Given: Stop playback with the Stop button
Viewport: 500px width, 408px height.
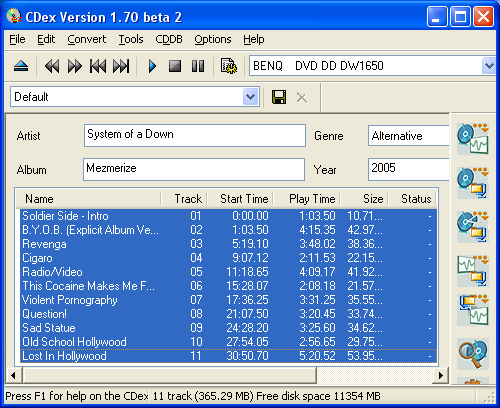Looking at the screenshot, I should [x=175, y=66].
